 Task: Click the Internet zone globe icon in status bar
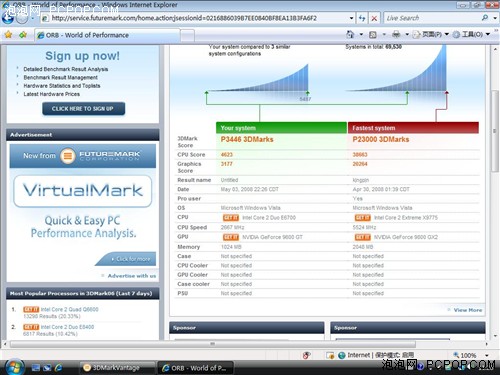[x=342, y=355]
